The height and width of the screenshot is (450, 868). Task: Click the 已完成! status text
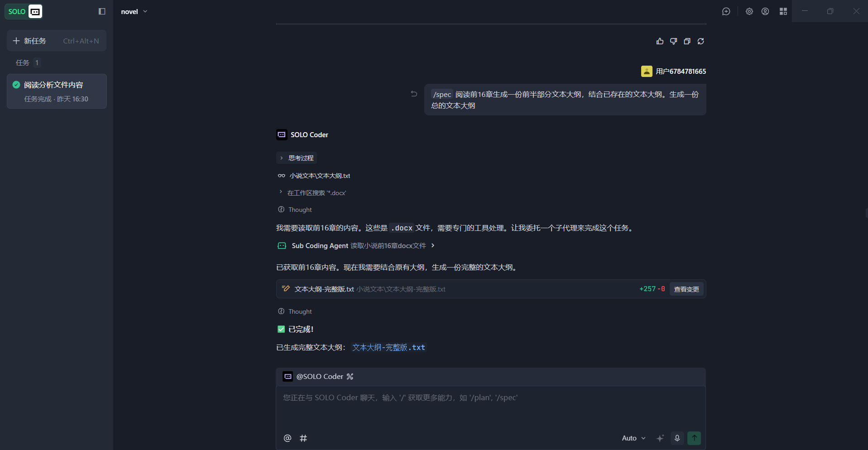(301, 329)
